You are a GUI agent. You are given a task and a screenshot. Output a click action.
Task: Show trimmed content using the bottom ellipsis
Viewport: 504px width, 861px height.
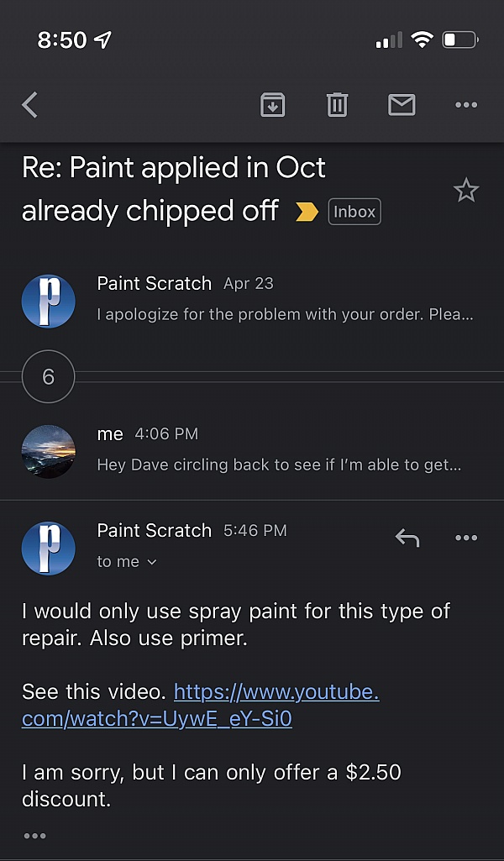click(x=34, y=835)
